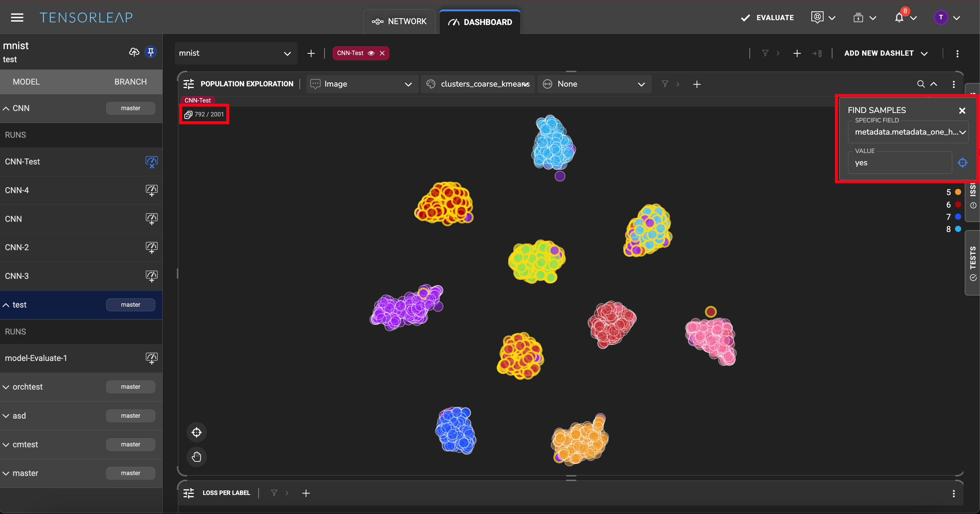Click the EVALUATE button
Image resolution: width=980 pixels, height=514 pixels.
[767, 18]
